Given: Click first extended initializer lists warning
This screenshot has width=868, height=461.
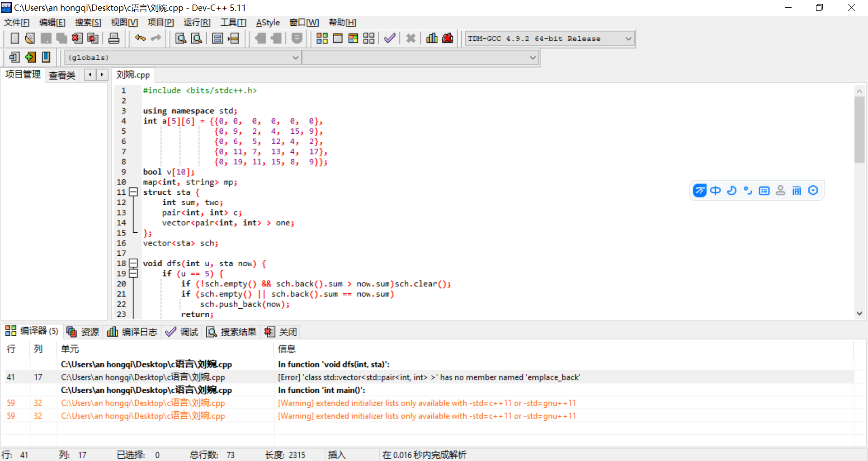Looking at the screenshot, I should [x=427, y=403].
